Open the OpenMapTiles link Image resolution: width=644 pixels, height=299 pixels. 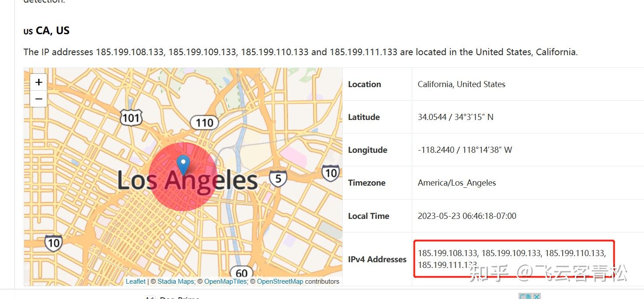[225, 281]
